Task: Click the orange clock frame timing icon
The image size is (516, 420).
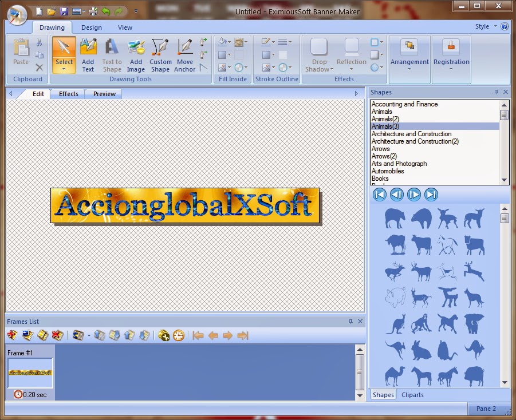Action: 179,335
